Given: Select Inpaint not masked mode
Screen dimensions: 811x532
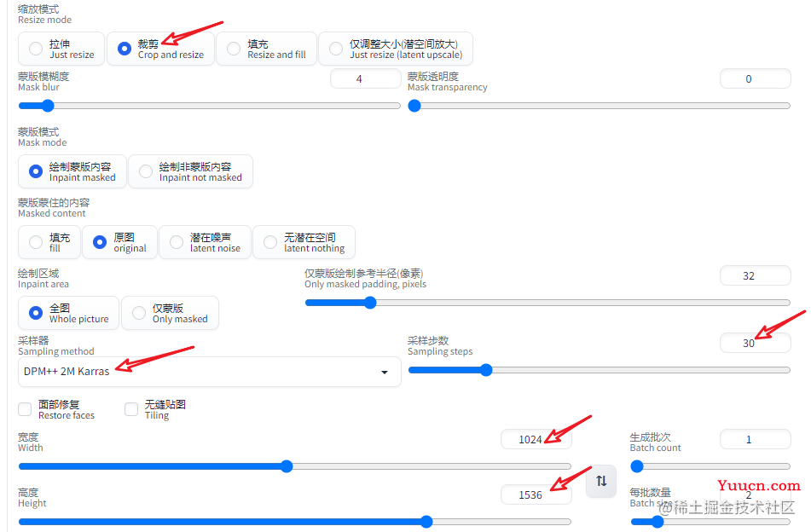Looking at the screenshot, I should click(x=190, y=171).
